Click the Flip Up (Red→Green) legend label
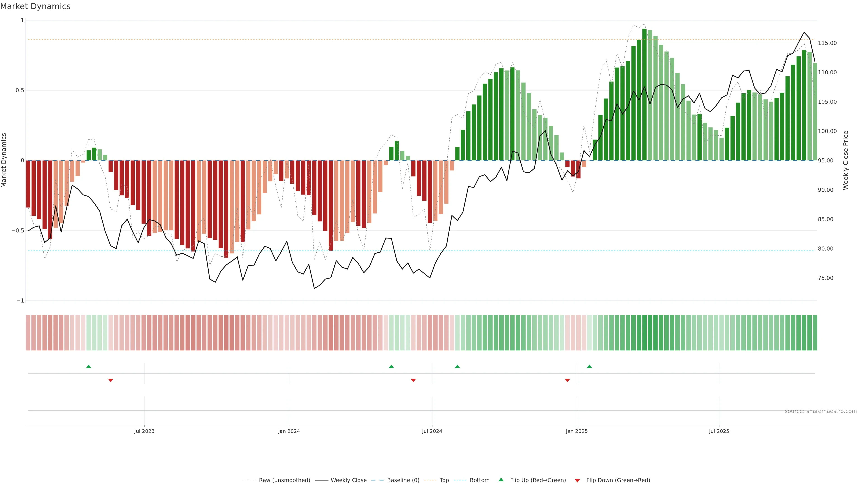 (538, 480)
